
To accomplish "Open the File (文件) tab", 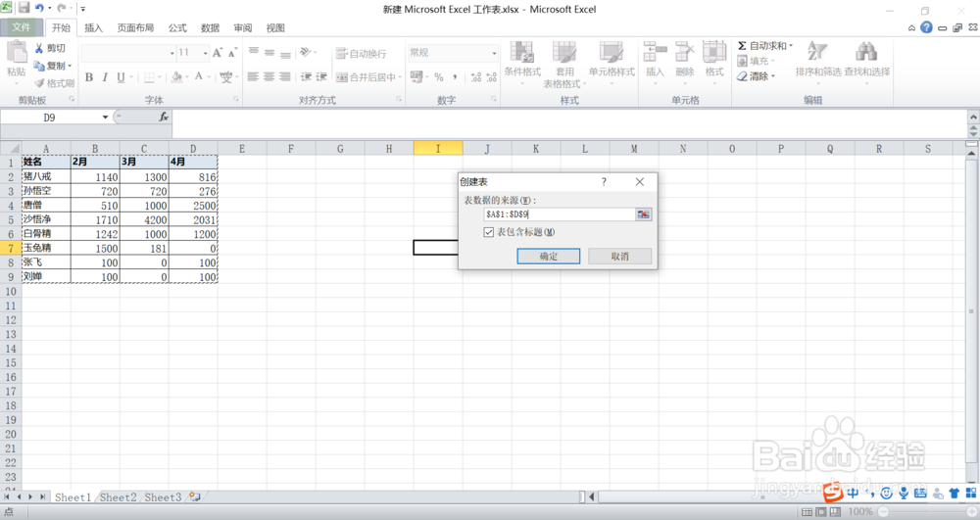I will 22,27.
